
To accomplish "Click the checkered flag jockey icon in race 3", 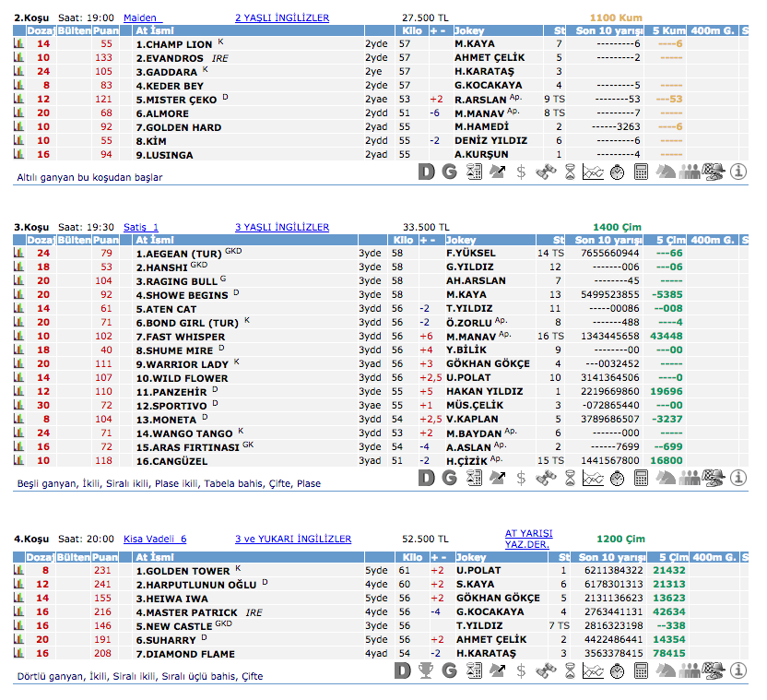I will click(713, 477).
